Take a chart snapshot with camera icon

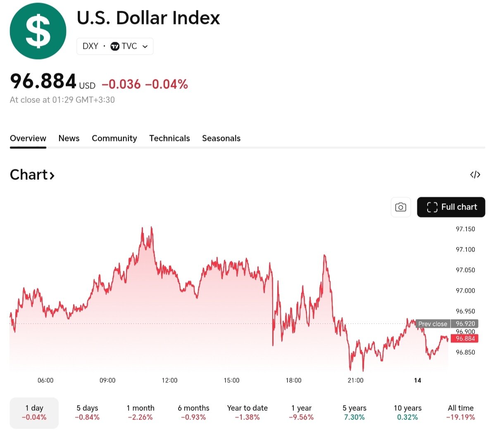400,207
